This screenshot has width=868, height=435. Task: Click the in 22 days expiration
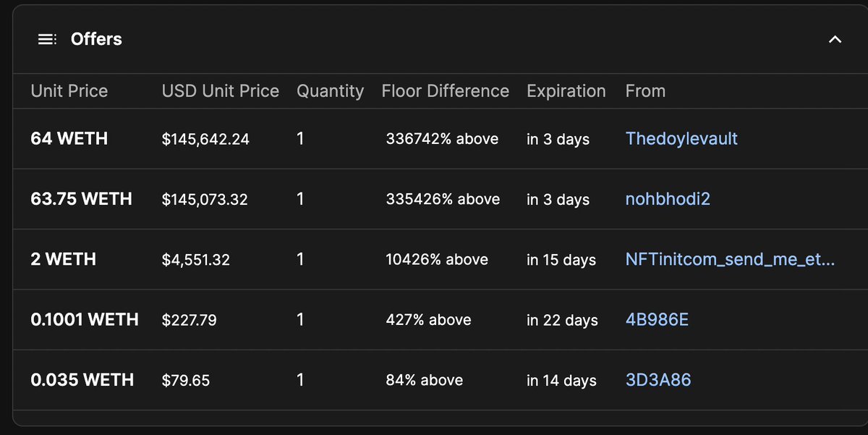coord(563,320)
